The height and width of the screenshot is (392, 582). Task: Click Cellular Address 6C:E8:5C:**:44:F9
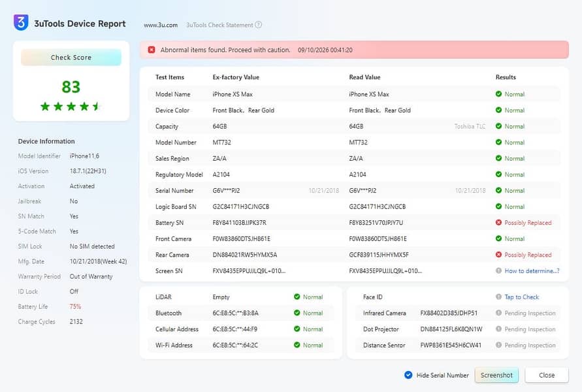click(x=234, y=329)
